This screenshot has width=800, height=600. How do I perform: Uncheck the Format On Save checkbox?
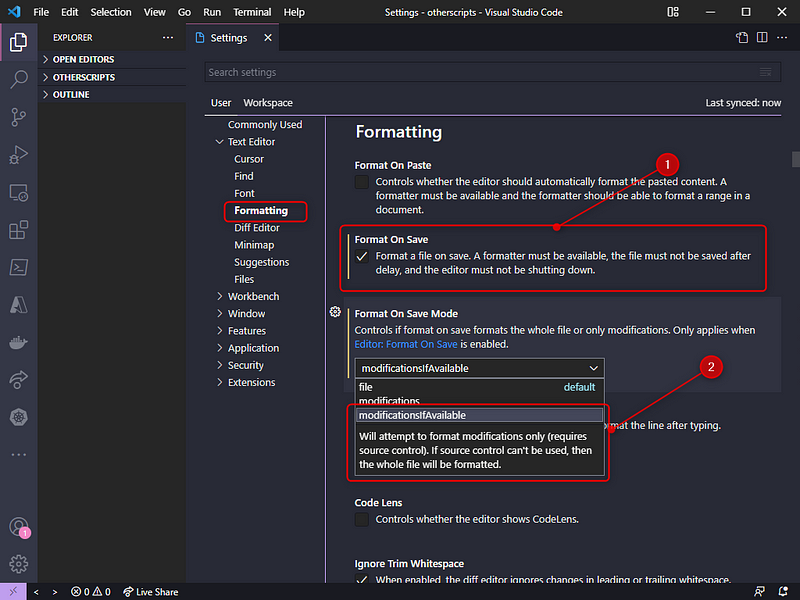(x=362, y=256)
